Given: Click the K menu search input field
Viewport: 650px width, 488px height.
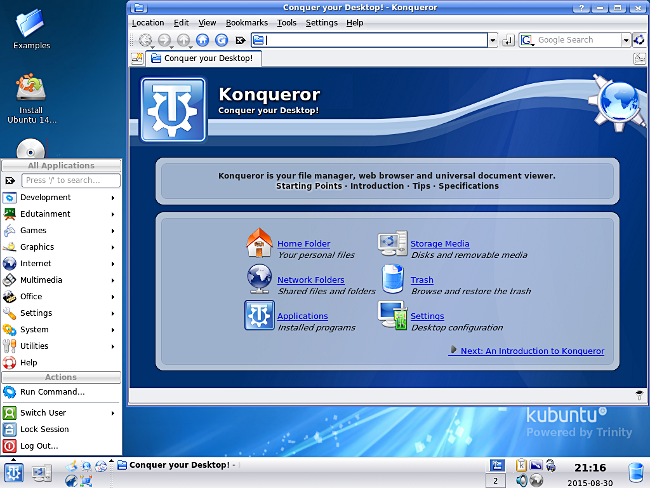Looking at the screenshot, I should click(71, 180).
